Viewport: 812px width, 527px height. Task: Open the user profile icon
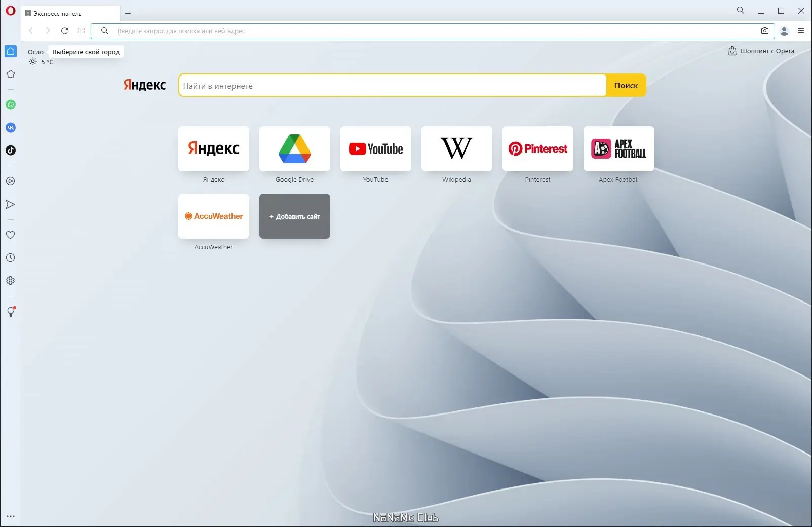coord(784,31)
